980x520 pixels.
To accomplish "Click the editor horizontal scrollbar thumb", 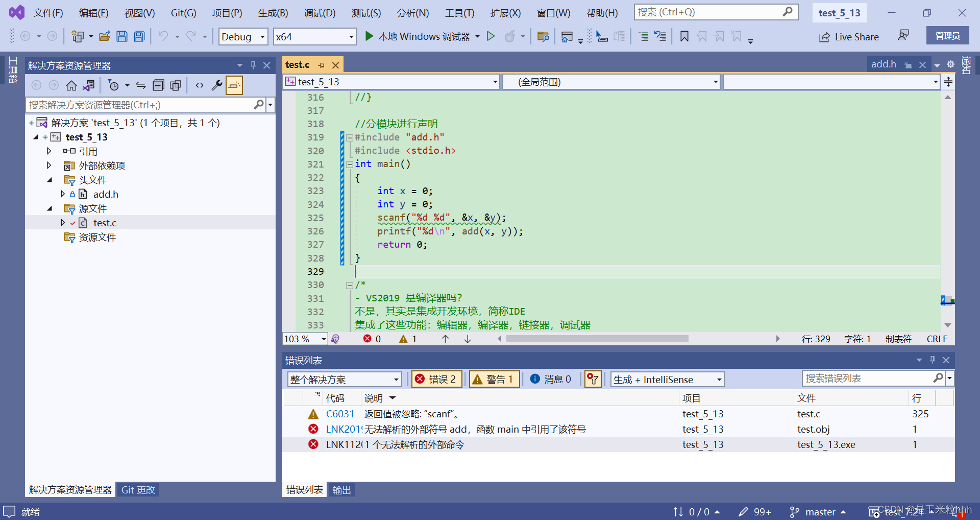I will pyautogui.click(x=597, y=339).
